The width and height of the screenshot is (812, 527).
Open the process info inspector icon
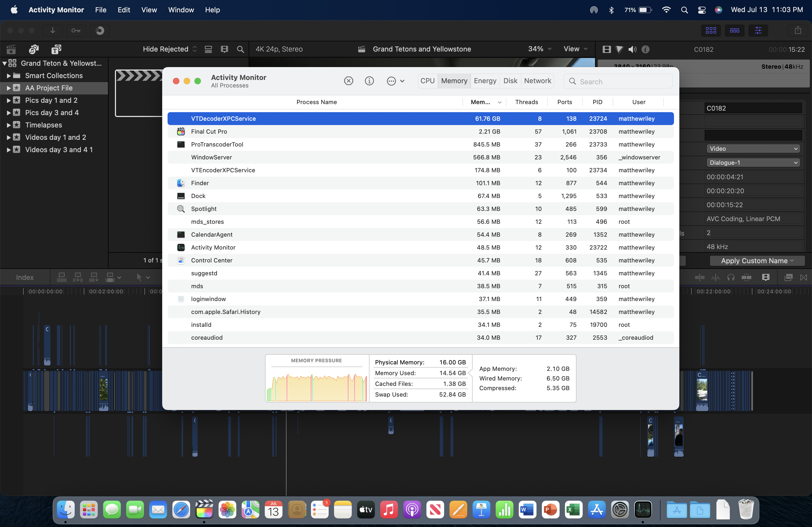pos(369,81)
